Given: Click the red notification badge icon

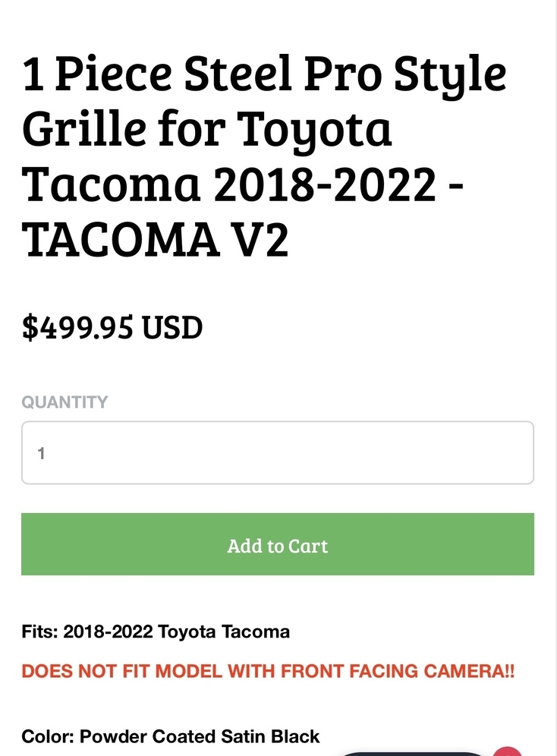Looking at the screenshot, I should tap(507, 751).
